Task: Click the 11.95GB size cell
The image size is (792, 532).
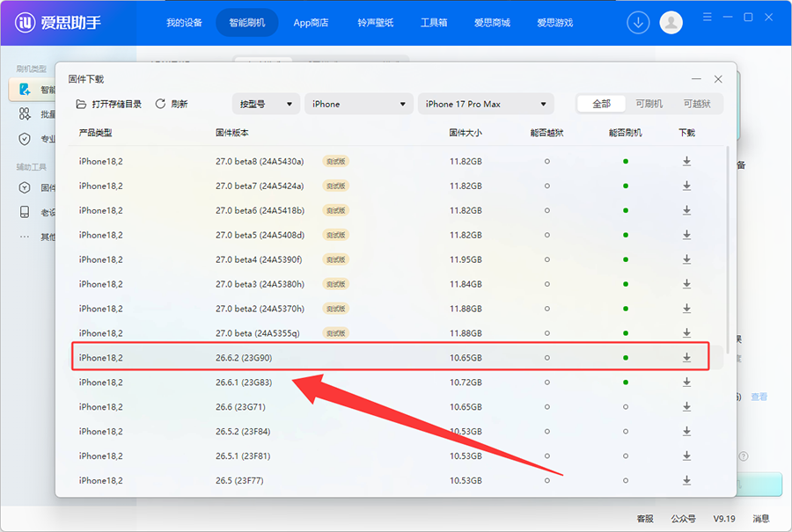Action: click(466, 259)
